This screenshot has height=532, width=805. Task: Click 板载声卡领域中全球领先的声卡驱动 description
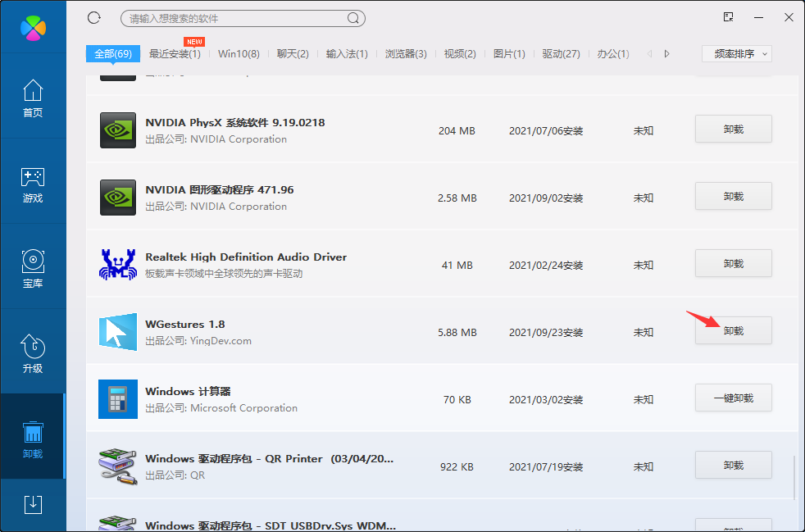click(224, 274)
